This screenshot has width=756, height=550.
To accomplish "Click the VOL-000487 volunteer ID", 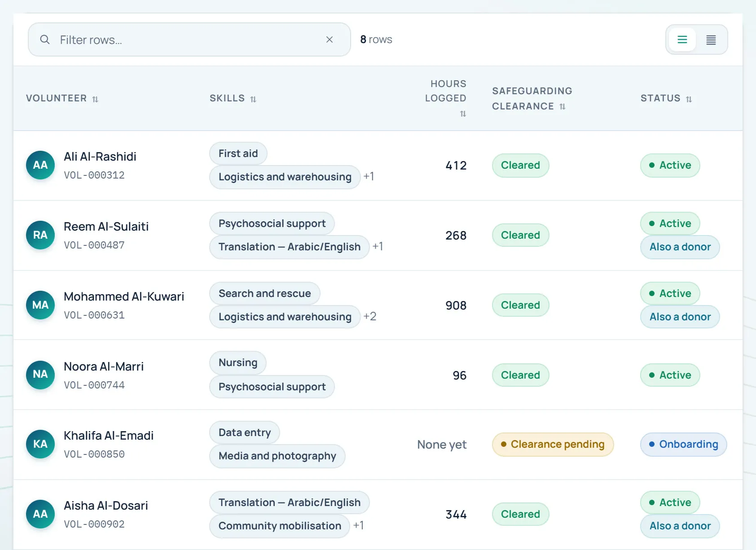I will tap(94, 245).
